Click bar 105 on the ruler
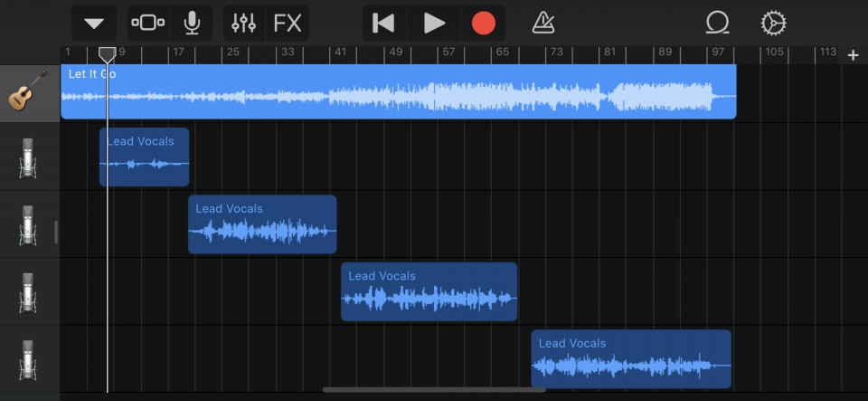 click(x=775, y=53)
